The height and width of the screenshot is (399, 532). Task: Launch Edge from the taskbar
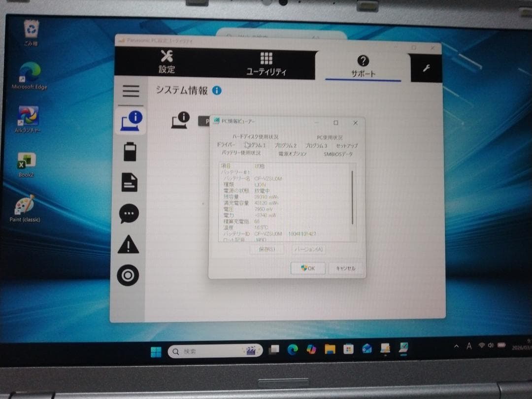click(x=293, y=349)
